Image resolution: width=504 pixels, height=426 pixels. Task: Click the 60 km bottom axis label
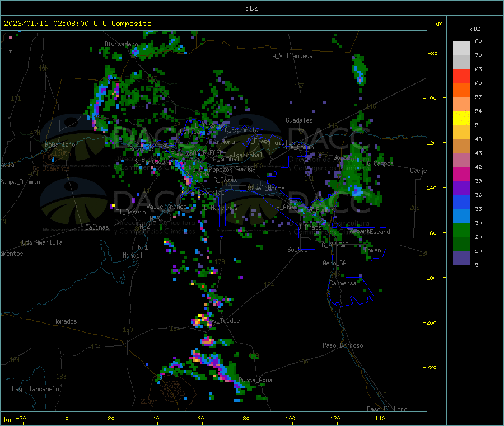pos(200,418)
